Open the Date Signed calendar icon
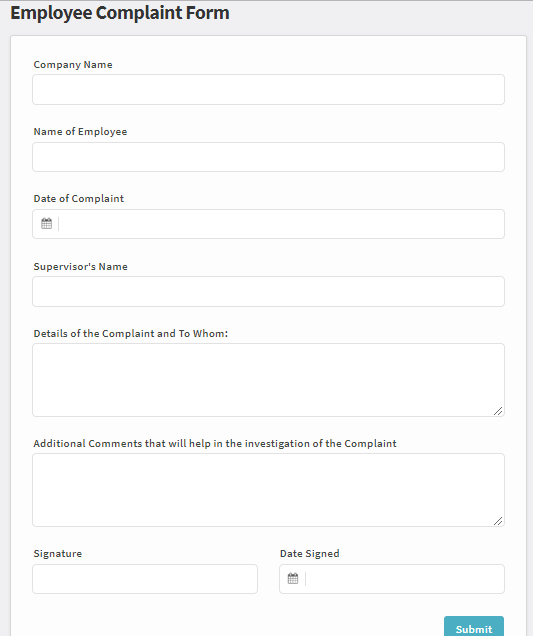 click(x=293, y=578)
